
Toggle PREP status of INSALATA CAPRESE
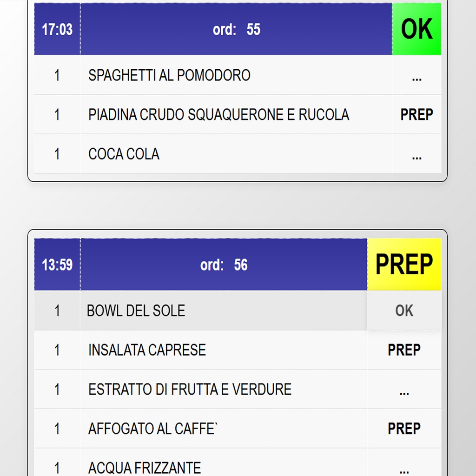point(404,350)
